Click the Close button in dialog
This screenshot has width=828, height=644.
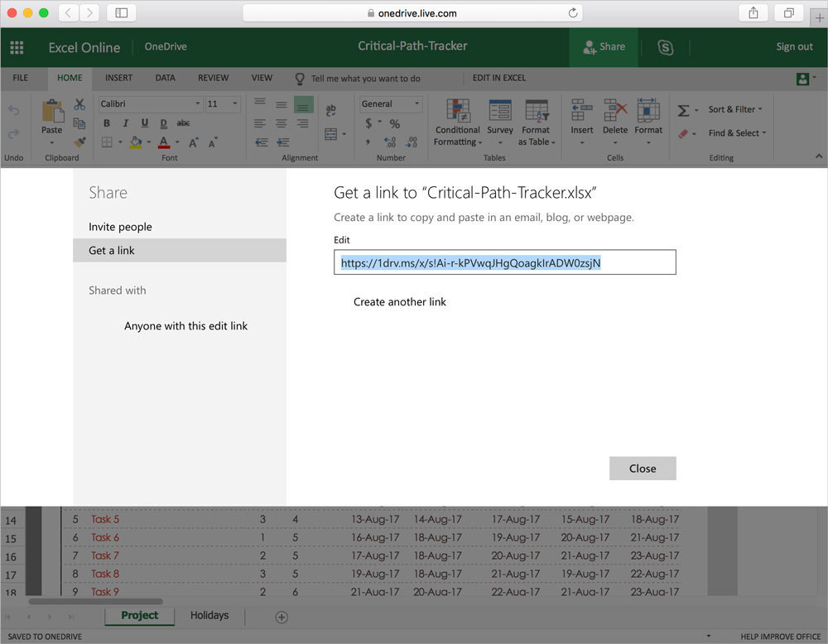click(643, 469)
